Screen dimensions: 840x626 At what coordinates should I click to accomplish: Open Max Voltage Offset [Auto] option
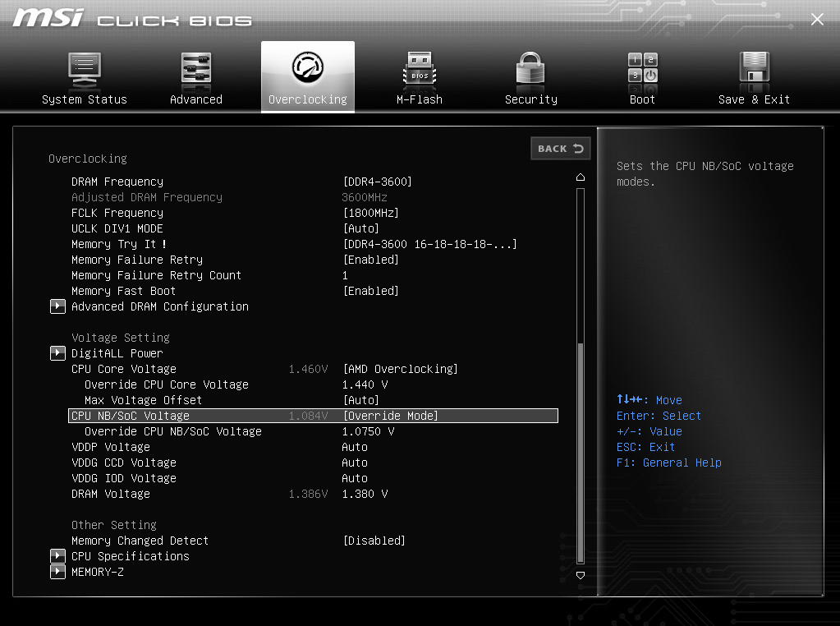(361, 400)
